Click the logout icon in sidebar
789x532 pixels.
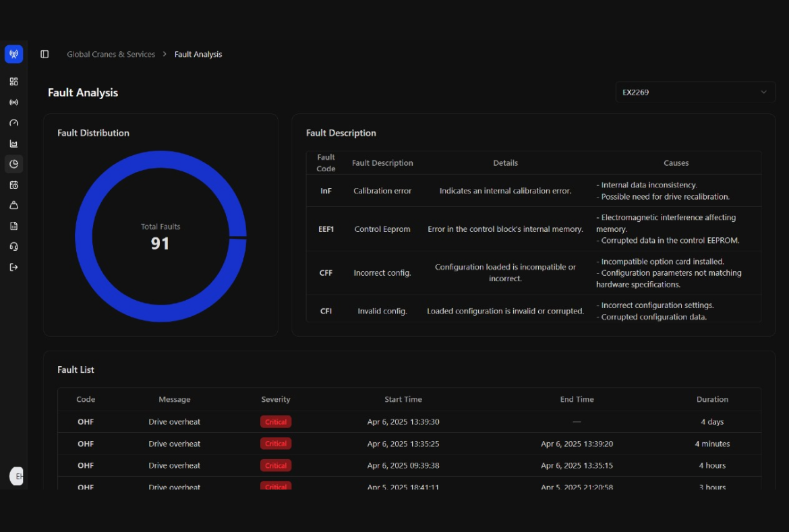click(13, 267)
